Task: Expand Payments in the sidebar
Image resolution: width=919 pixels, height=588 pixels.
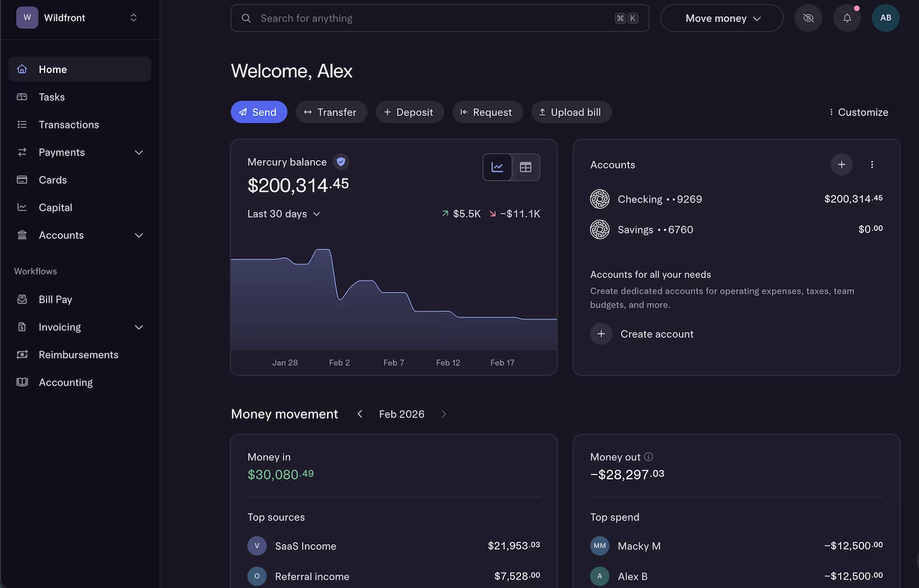Action: [139, 152]
